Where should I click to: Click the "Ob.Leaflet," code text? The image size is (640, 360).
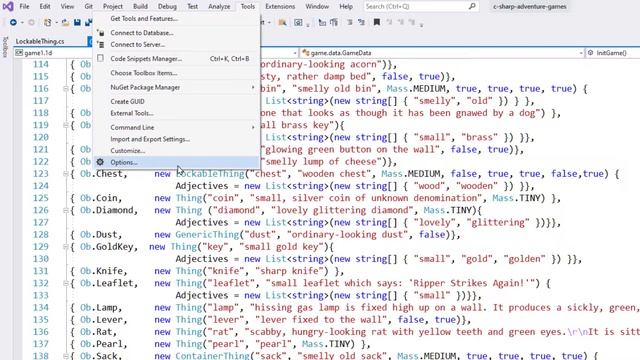109,283
